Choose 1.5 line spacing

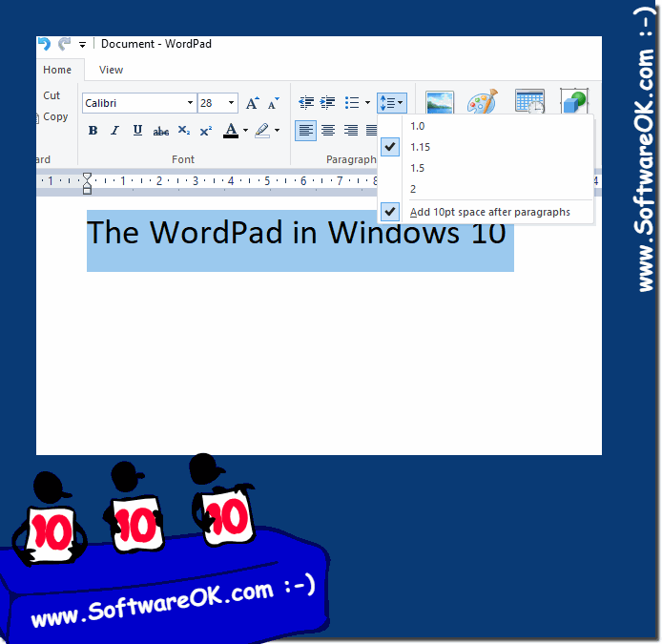pos(486,168)
